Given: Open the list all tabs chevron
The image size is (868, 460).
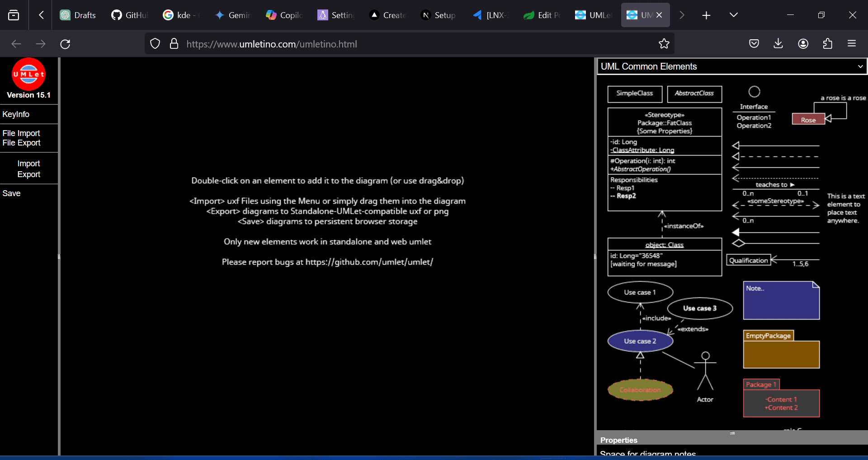Looking at the screenshot, I should (733, 15).
